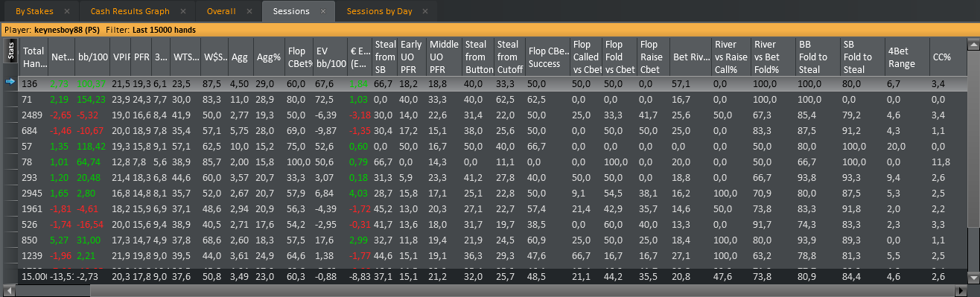Switch to the Cash Results Graph tab
Viewport: 980px width, 297px height.
[x=130, y=12]
